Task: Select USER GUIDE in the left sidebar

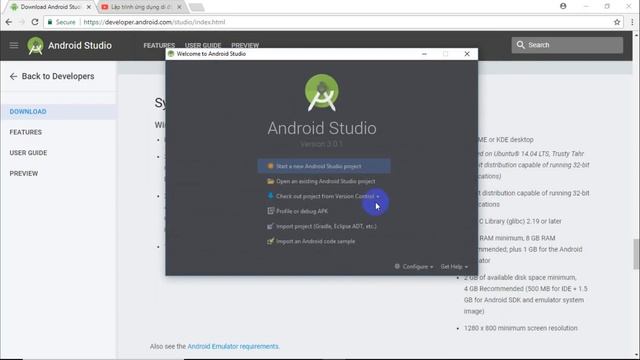Action: click(x=28, y=153)
